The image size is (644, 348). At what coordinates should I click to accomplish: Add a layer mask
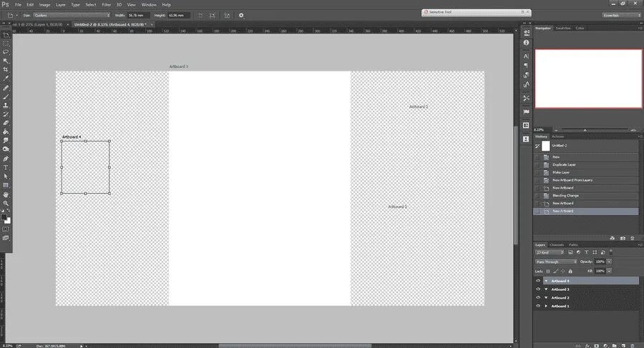point(597,346)
